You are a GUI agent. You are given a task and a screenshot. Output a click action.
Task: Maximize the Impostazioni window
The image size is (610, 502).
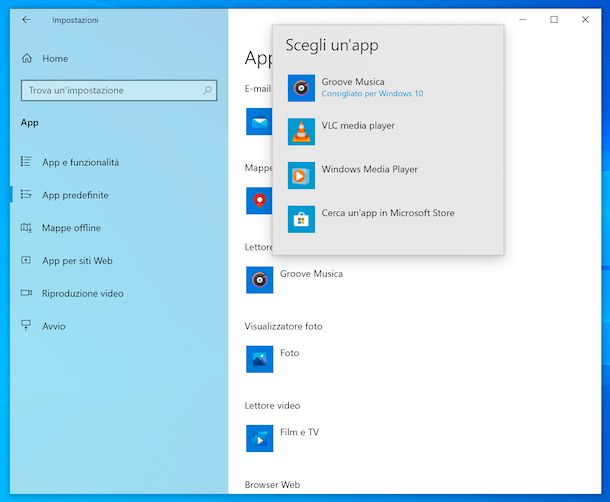pos(554,19)
